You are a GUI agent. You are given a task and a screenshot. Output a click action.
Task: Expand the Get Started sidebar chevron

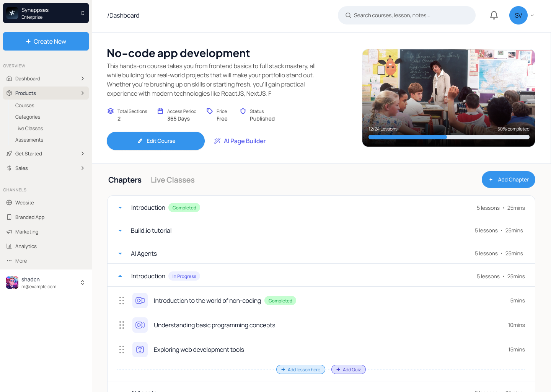(83, 154)
